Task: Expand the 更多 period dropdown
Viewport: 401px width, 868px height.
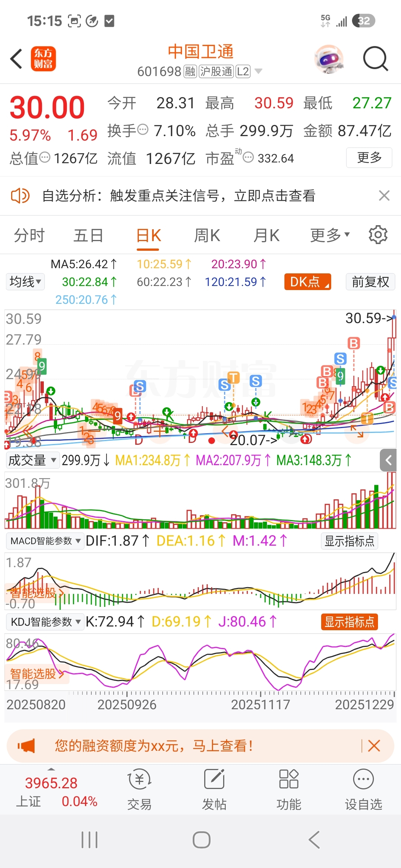Action: pyautogui.click(x=330, y=235)
